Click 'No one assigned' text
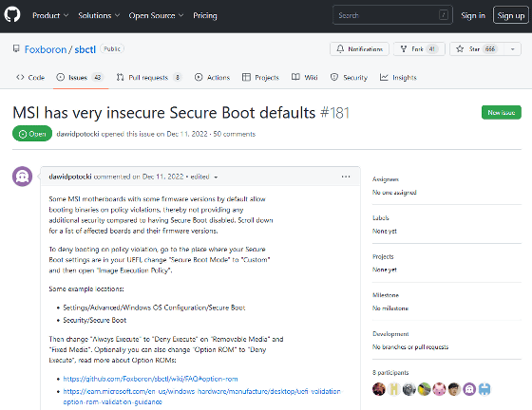This screenshot has width=532, height=410. click(394, 192)
